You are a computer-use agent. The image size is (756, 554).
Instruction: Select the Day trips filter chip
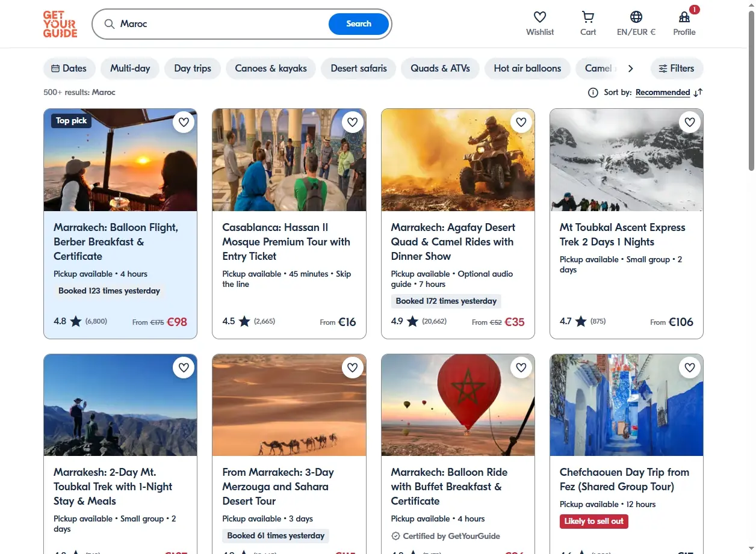pyautogui.click(x=193, y=69)
